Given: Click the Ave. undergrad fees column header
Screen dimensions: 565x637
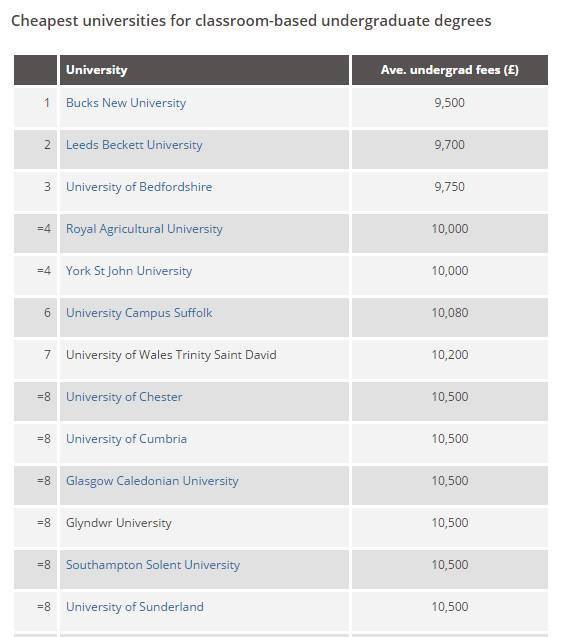Looking at the screenshot, I should (450, 70).
